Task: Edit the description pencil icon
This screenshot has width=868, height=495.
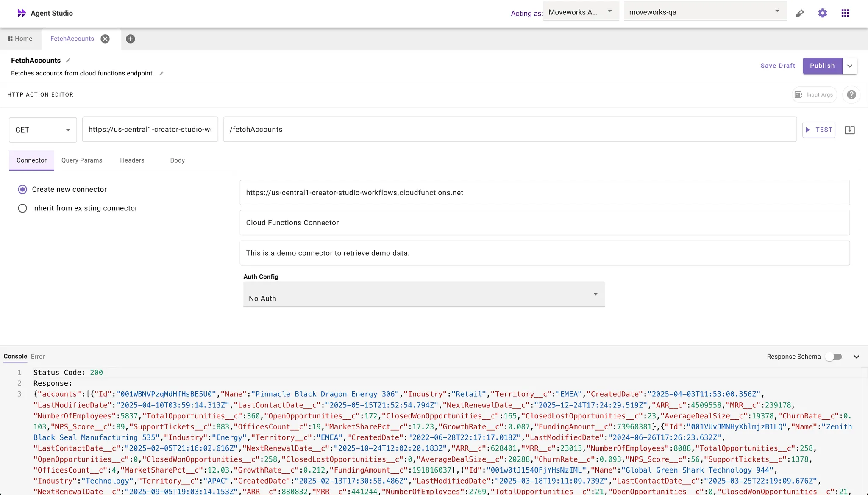Action: point(161,73)
